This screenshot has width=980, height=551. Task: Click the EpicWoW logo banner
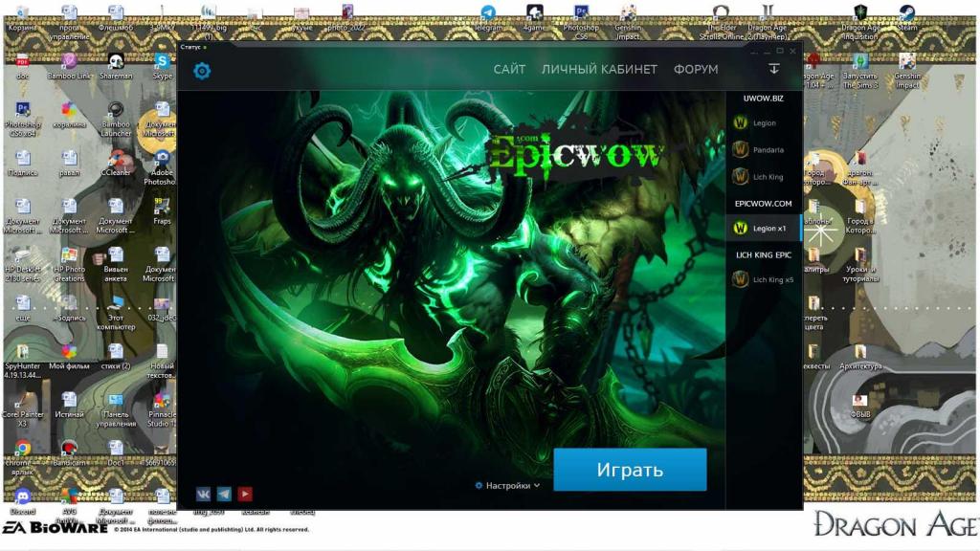click(574, 153)
